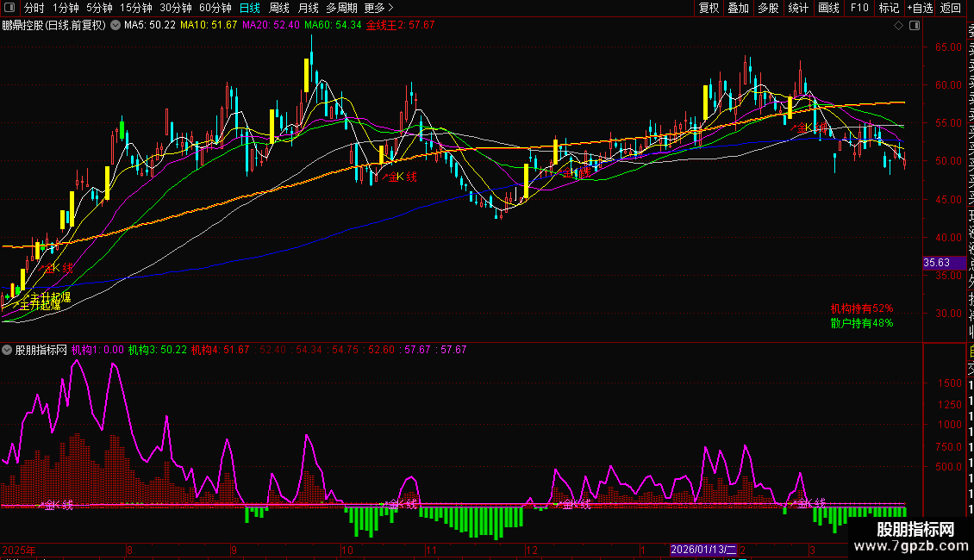Viewport: 974px width, 560px height.
Task: Click 叠加 to overlay another stock
Action: pos(738,8)
